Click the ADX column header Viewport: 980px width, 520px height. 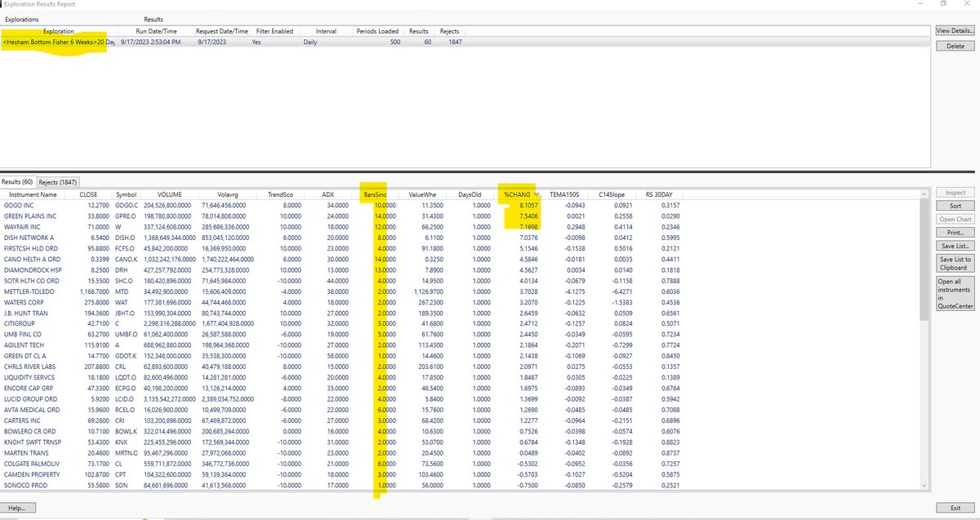point(328,194)
